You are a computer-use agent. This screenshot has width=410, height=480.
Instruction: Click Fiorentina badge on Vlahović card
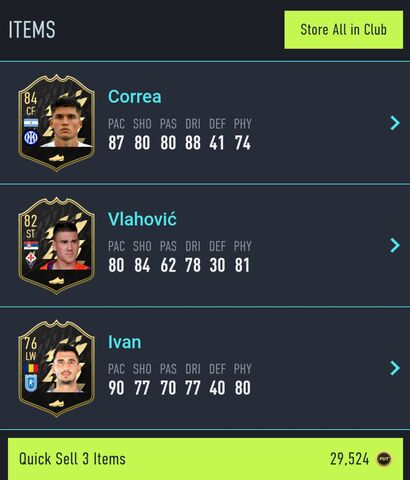31,260
